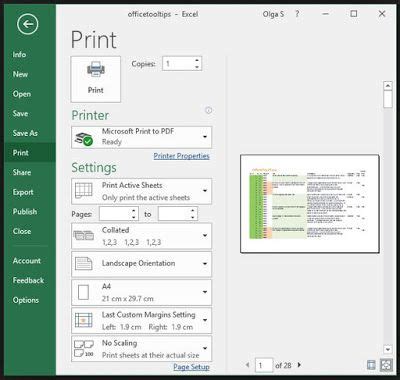The width and height of the screenshot is (400, 380).
Task: Open Excel help question mark icon
Action: point(297,14)
